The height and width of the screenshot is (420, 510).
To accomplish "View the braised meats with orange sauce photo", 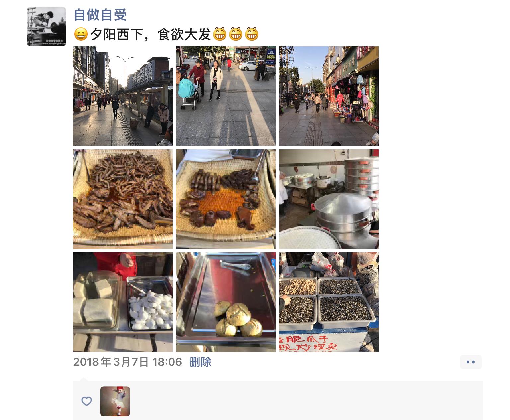I will coord(226,199).
